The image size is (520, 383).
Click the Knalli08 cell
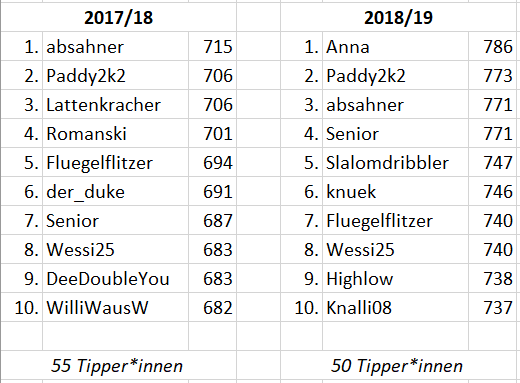(x=395, y=307)
